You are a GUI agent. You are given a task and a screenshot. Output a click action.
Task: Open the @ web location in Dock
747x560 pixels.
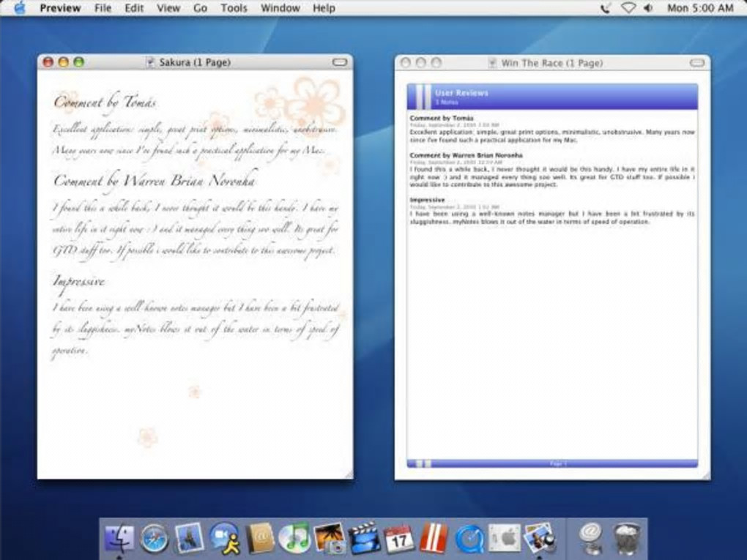coord(591,539)
